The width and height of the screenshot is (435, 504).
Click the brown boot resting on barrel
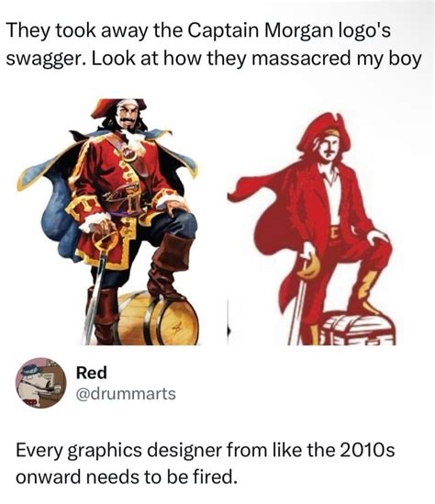click(x=167, y=267)
